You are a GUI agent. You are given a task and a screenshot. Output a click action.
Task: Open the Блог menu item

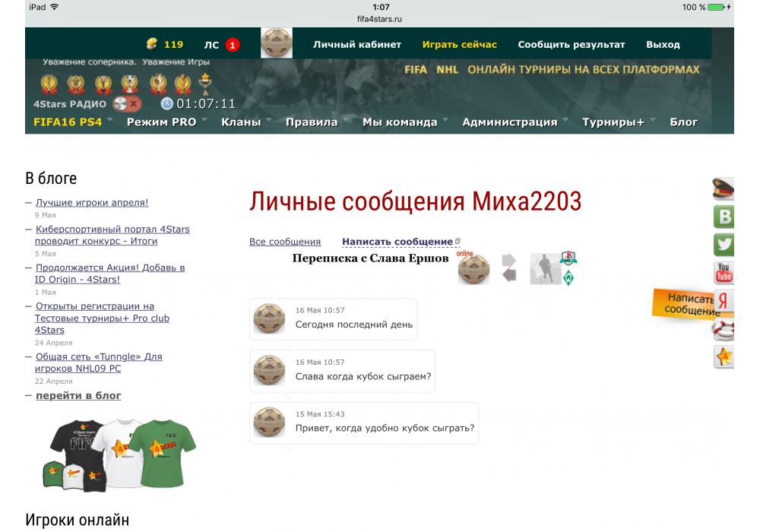(x=683, y=122)
